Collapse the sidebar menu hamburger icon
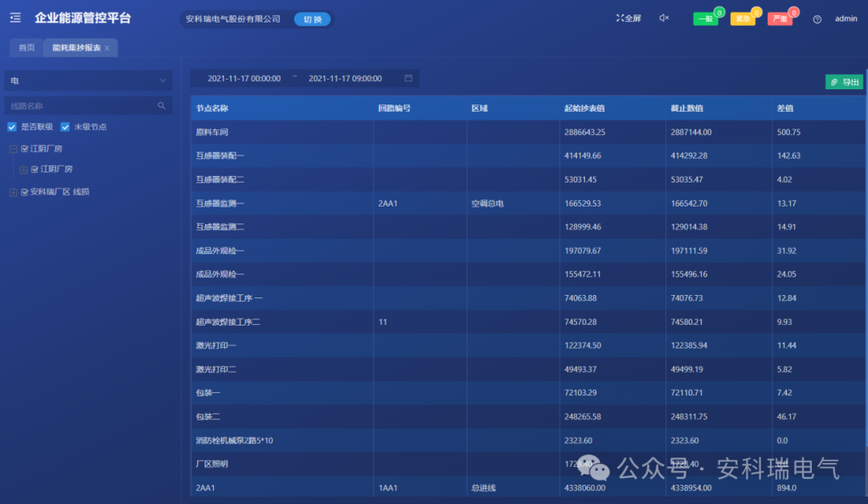Viewport: 868px width, 504px height. 15,18
